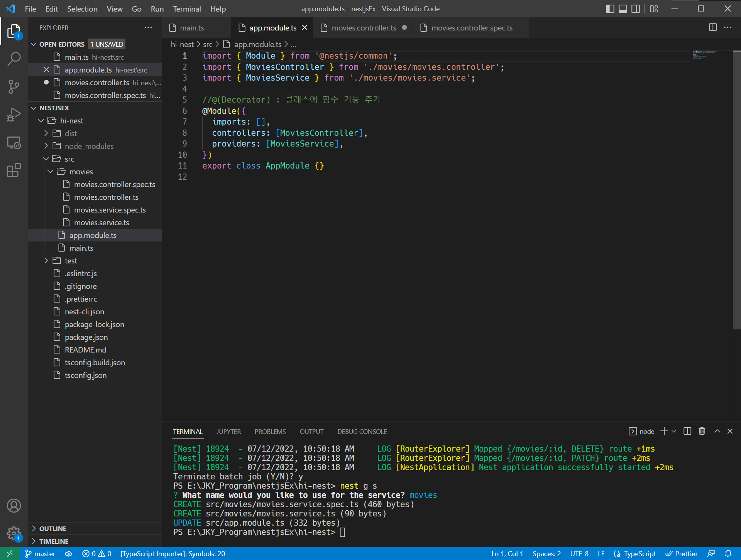Image resolution: width=741 pixels, height=560 pixels.
Task: Toggle the primary side bar layout button
Action: pos(610,8)
